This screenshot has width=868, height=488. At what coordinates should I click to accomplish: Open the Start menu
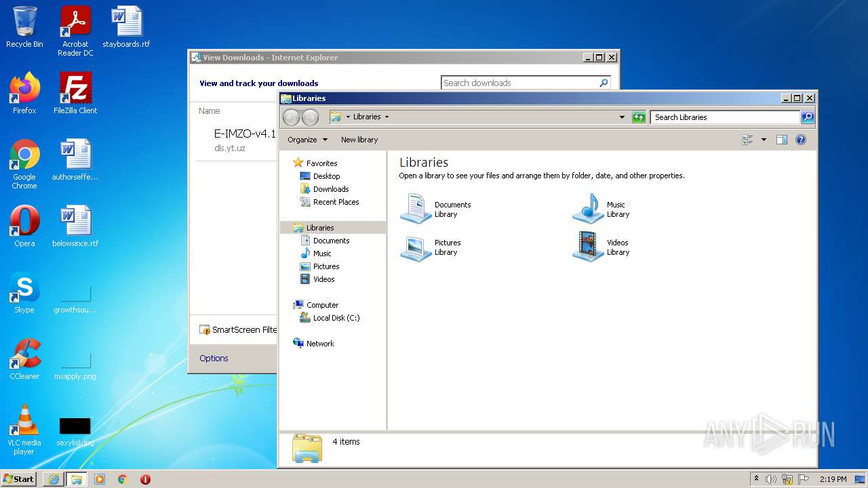pyautogui.click(x=19, y=479)
